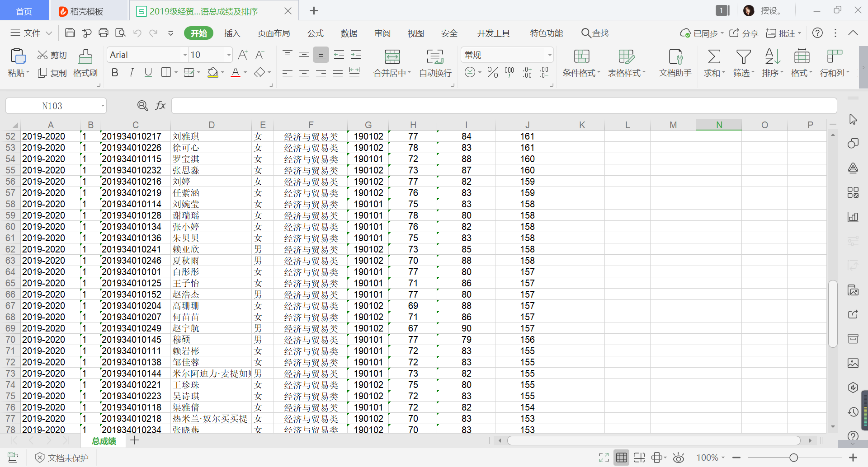
Task: Apply percent style format
Action: click(493, 72)
